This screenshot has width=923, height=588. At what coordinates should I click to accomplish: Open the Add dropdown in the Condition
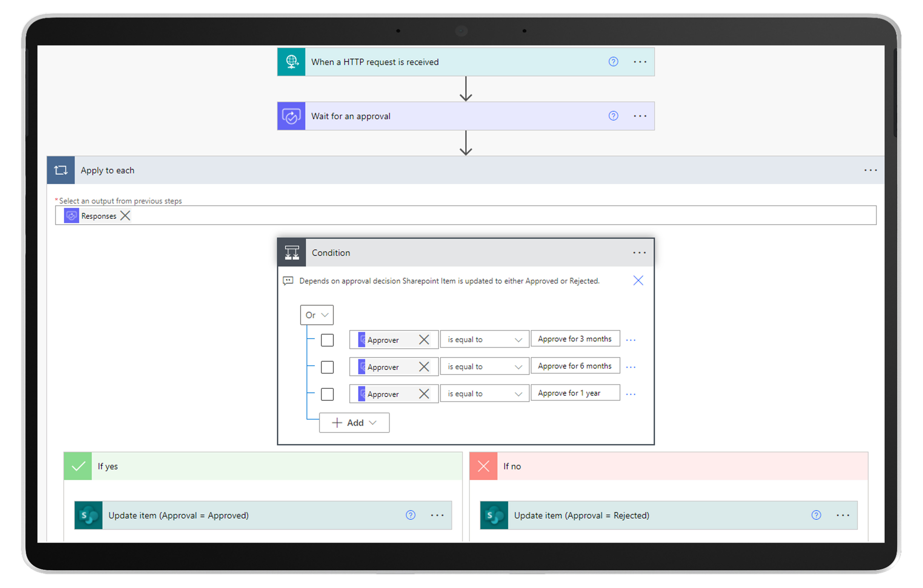354,422
